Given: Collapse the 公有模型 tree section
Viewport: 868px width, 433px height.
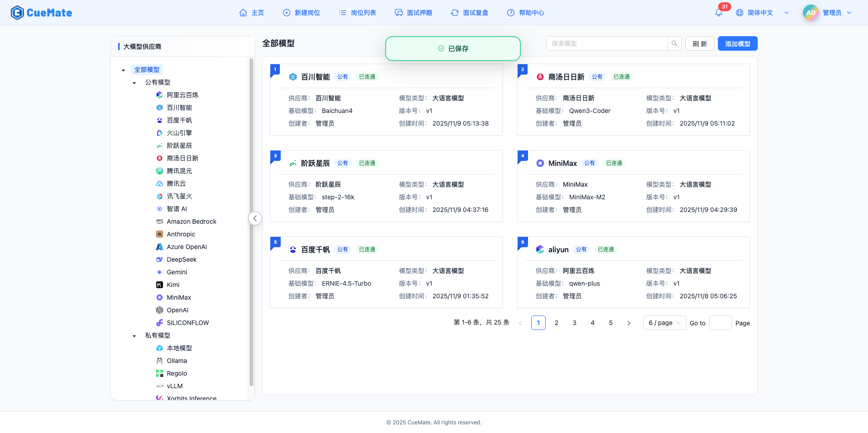Looking at the screenshot, I should (x=134, y=82).
